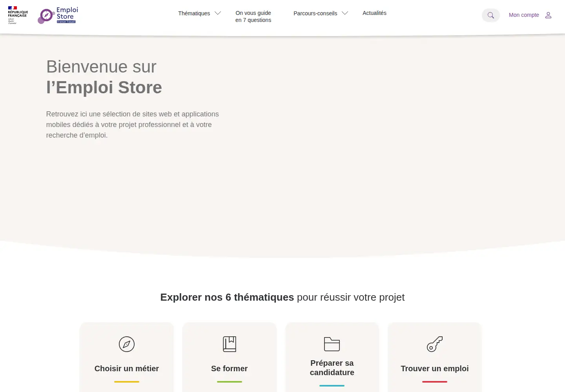Select the Préparer sa candidature card title
This screenshot has height=392, width=565.
(x=332, y=368)
